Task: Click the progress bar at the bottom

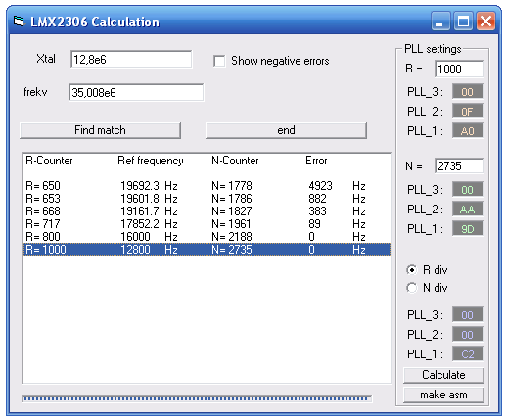Action: [197, 398]
